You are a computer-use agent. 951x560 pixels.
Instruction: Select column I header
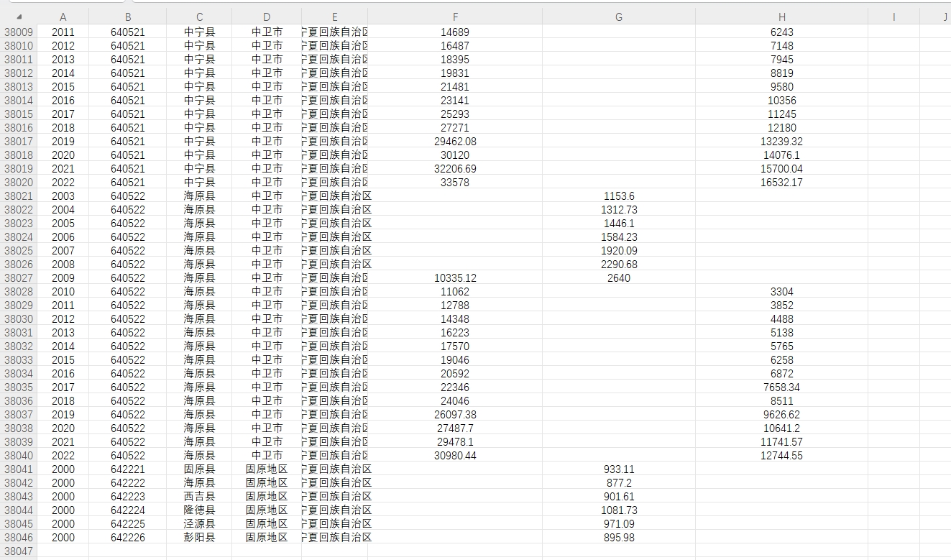894,17
